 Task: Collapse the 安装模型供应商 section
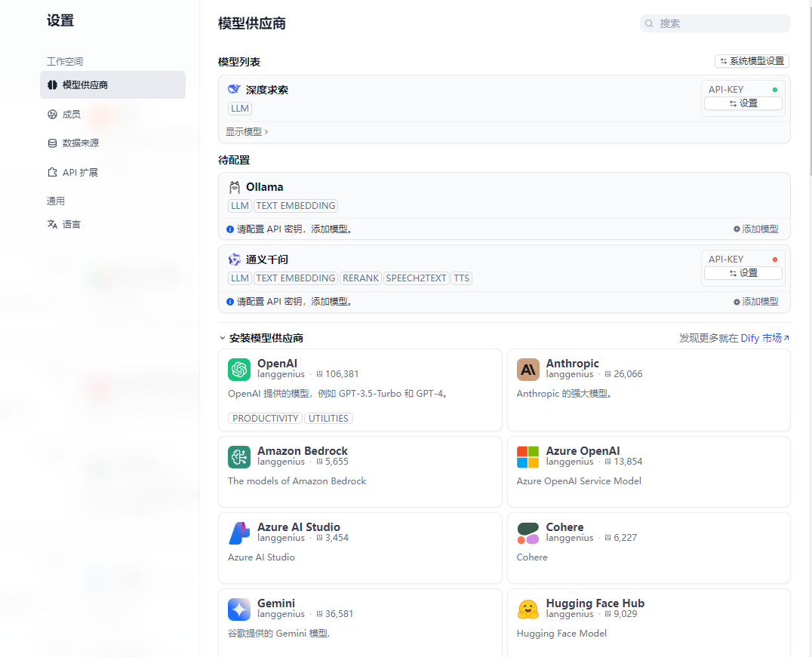pos(261,338)
